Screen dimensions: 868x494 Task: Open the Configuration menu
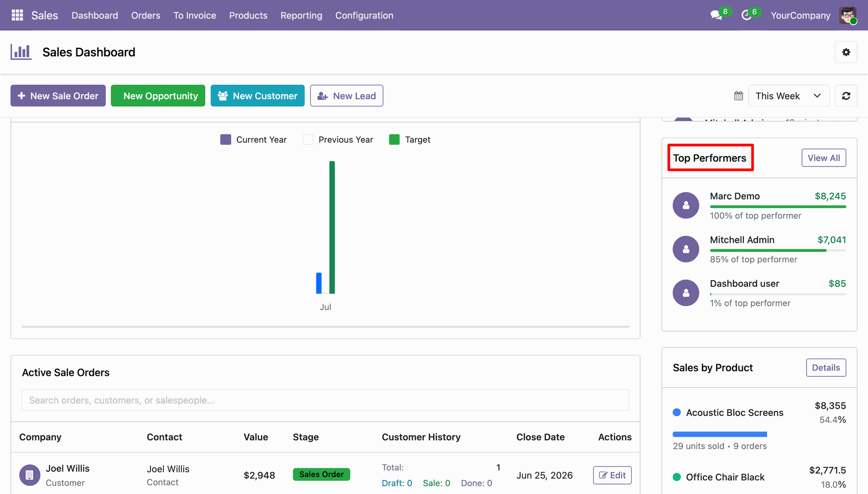pos(364,15)
